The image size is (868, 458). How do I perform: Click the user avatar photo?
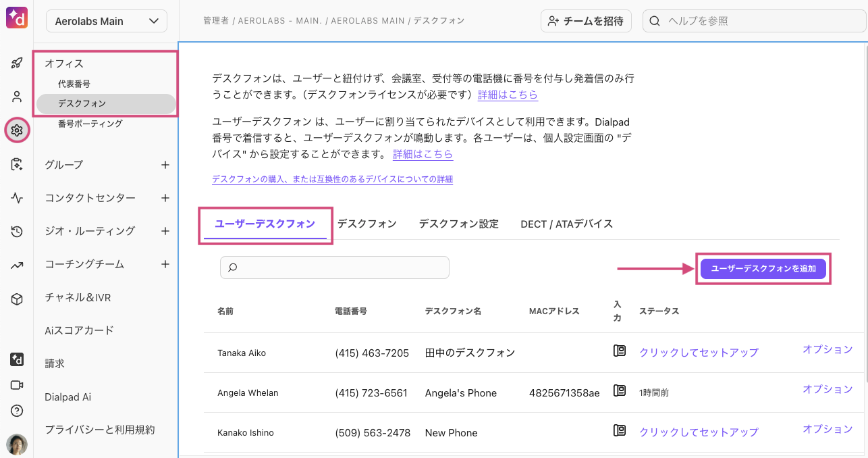pos(17,444)
